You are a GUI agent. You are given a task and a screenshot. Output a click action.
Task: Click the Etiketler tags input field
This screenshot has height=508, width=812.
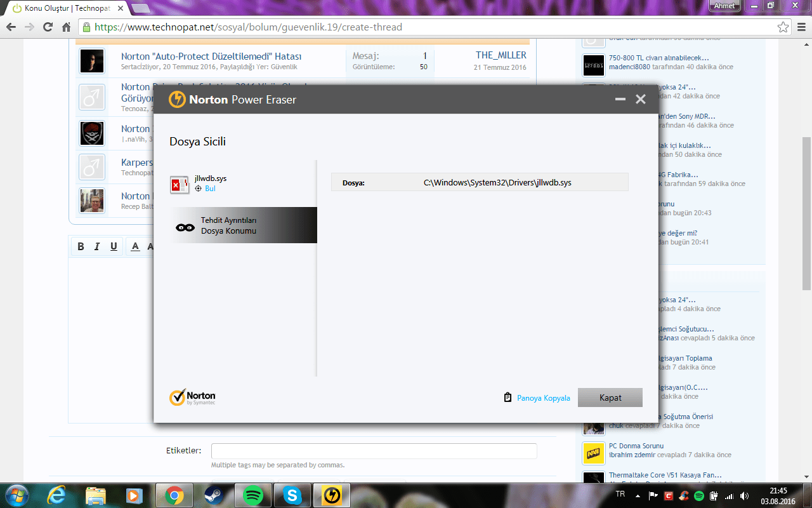coord(374,451)
